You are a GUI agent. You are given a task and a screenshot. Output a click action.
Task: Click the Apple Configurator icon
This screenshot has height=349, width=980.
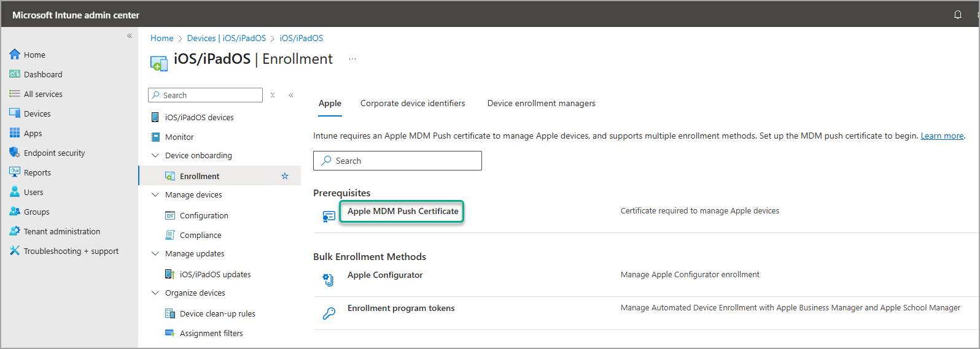[x=329, y=280]
